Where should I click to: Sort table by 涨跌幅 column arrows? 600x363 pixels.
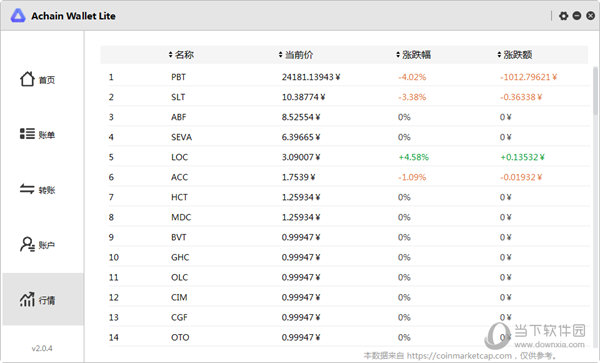click(398, 55)
